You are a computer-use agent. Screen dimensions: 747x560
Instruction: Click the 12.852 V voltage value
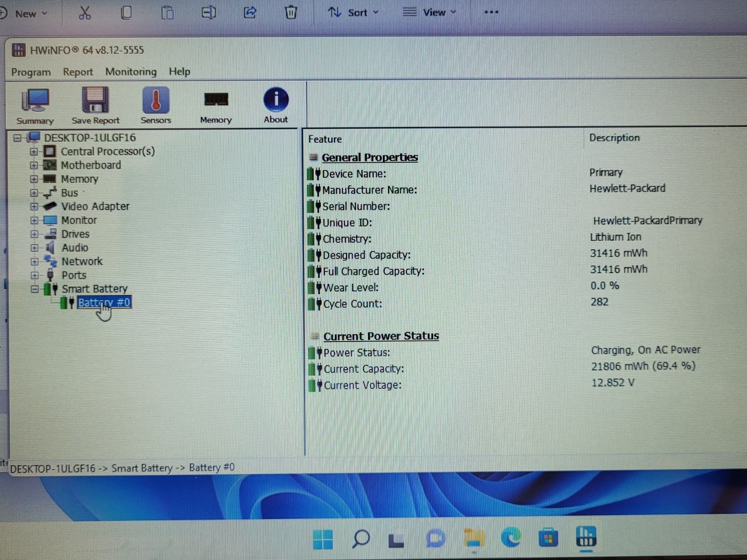pos(613,383)
